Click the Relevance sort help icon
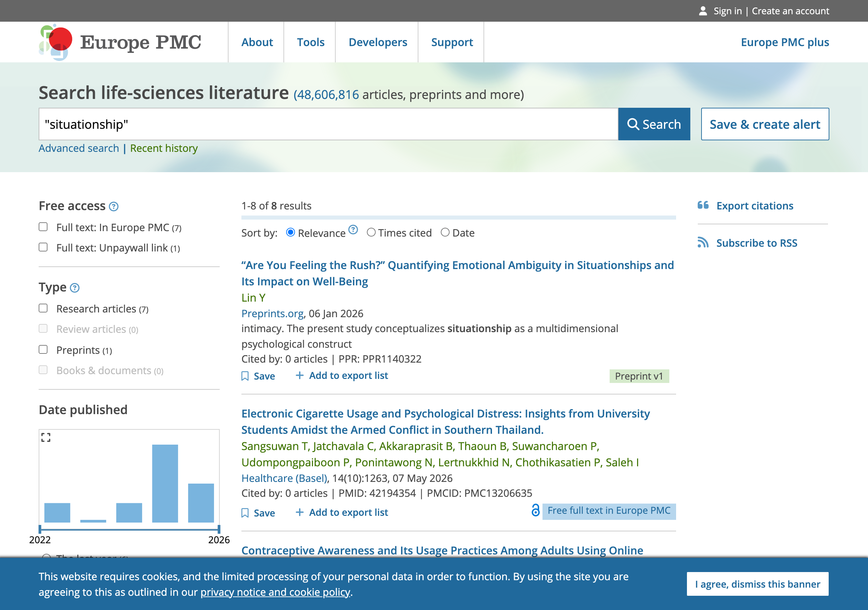 [x=353, y=230]
